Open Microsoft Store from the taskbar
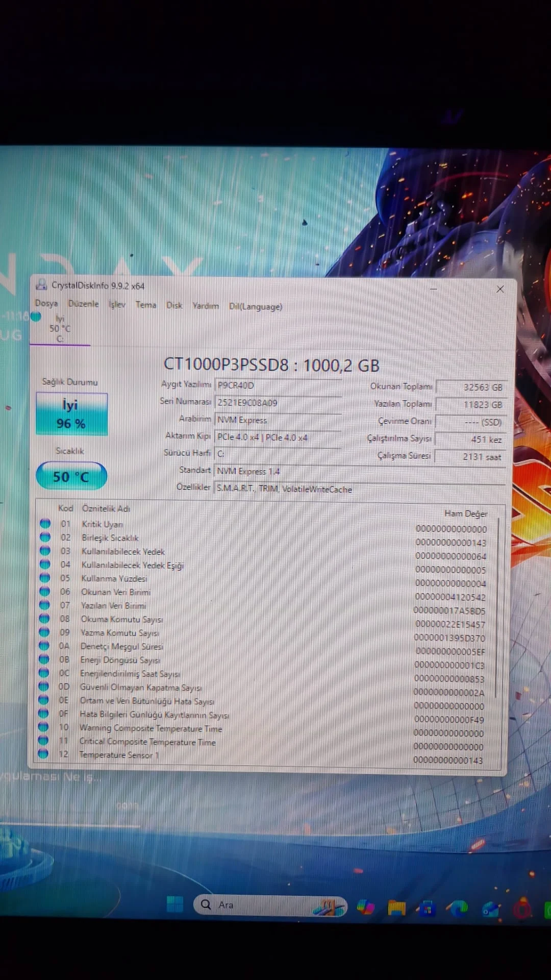This screenshot has width=551, height=980. point(428,909)
